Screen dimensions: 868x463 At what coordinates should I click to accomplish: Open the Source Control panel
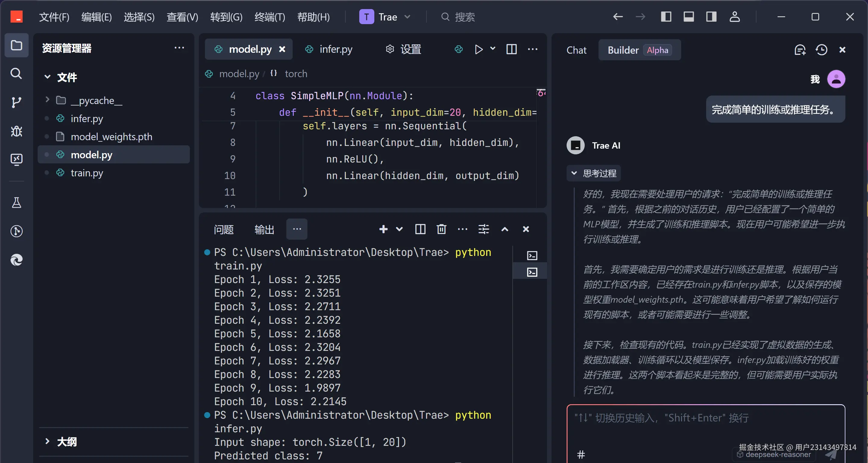coord(17,103)
